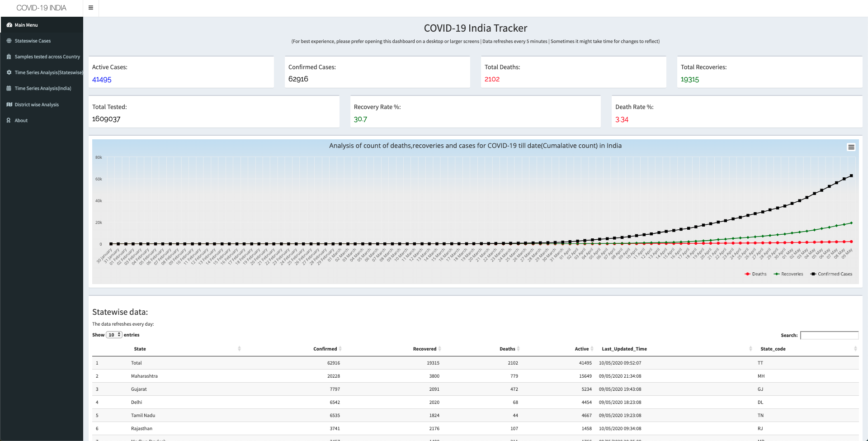The width and height of the screenshot is (868, 441).
Task: Toggle the Recoveries series in chart legend
Action: pyautogui.click(x=788, y=274)
